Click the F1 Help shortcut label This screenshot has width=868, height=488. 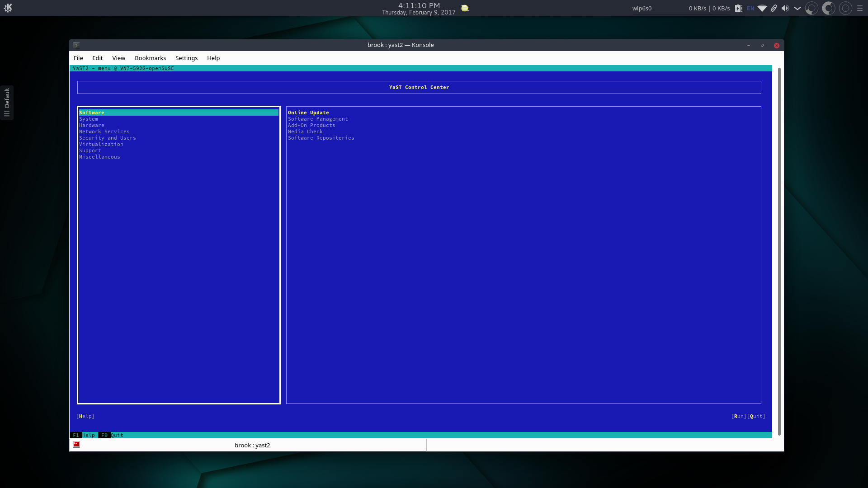(x=84, y=435)
